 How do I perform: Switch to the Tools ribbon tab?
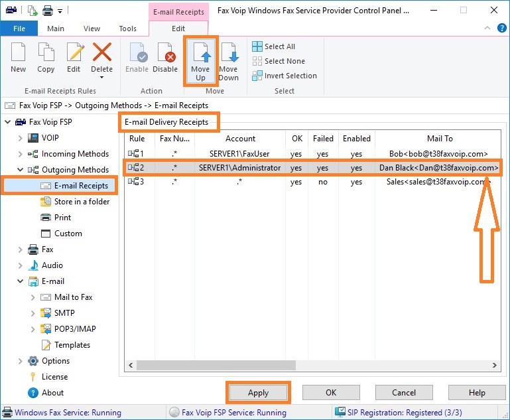pyautogui.click(x=127, y=29)
